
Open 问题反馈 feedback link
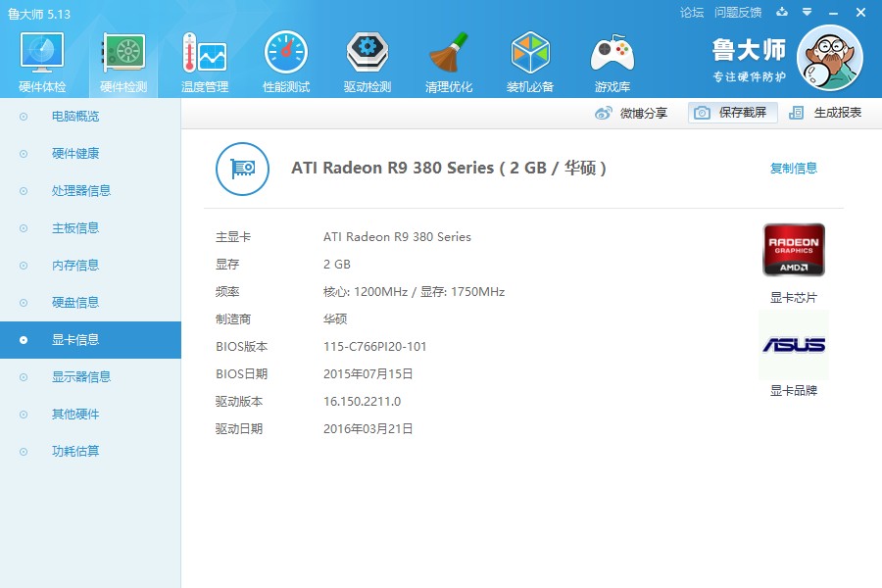click(x=738, y=13)
